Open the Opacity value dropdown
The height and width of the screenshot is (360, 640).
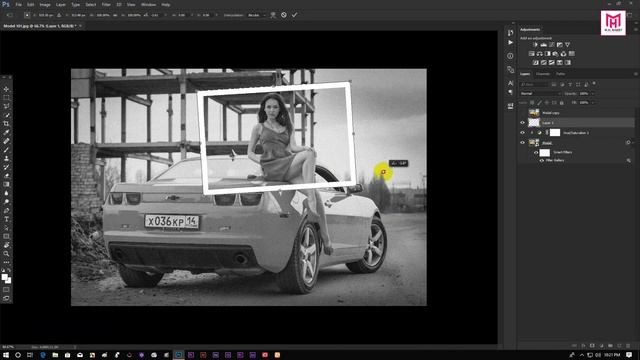click(x=593, y=93)
